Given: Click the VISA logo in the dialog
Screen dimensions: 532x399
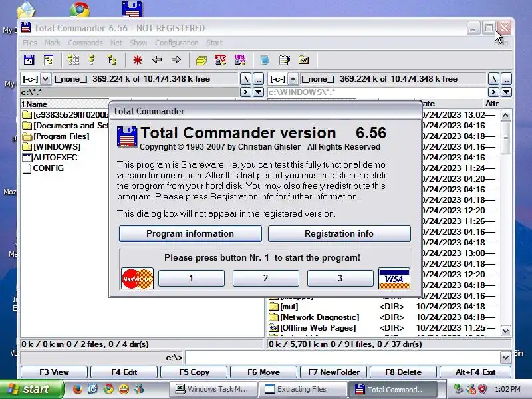Looking at the screenshot, I should pos(394,279).
